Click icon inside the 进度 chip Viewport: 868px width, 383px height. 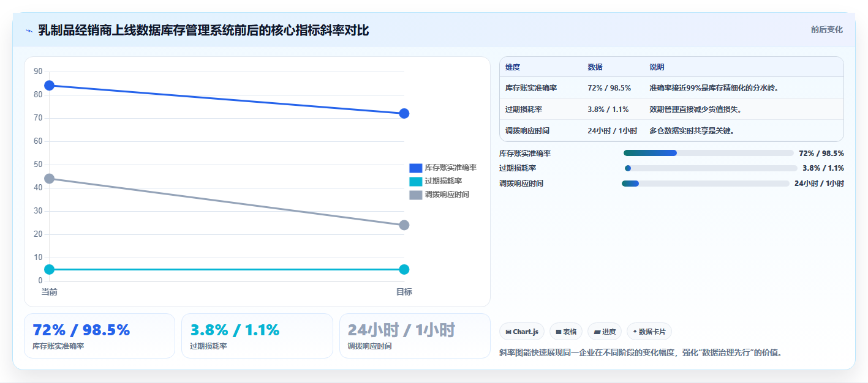597,332
